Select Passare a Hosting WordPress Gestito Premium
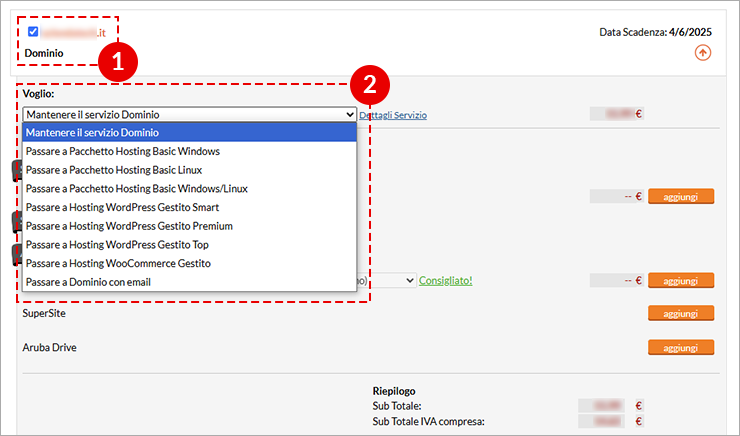The width and height of the screenshot is (740, 436). click(190, 226)
